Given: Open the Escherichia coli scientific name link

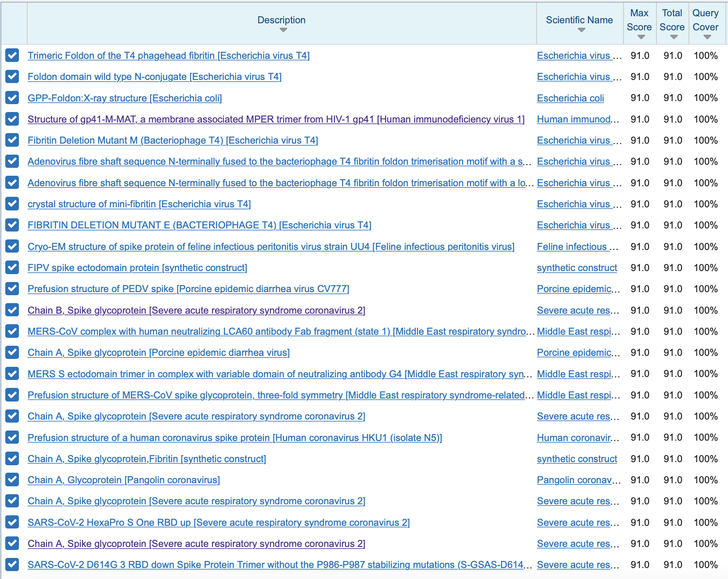Looking at the screenshot, I should (570, 98).
